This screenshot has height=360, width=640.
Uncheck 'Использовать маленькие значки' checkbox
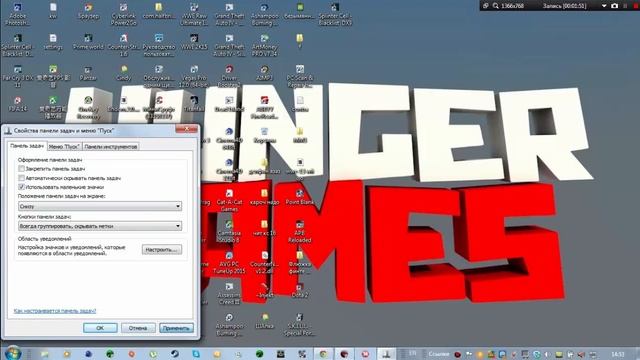pyautogui.click(x=21, y=187)
